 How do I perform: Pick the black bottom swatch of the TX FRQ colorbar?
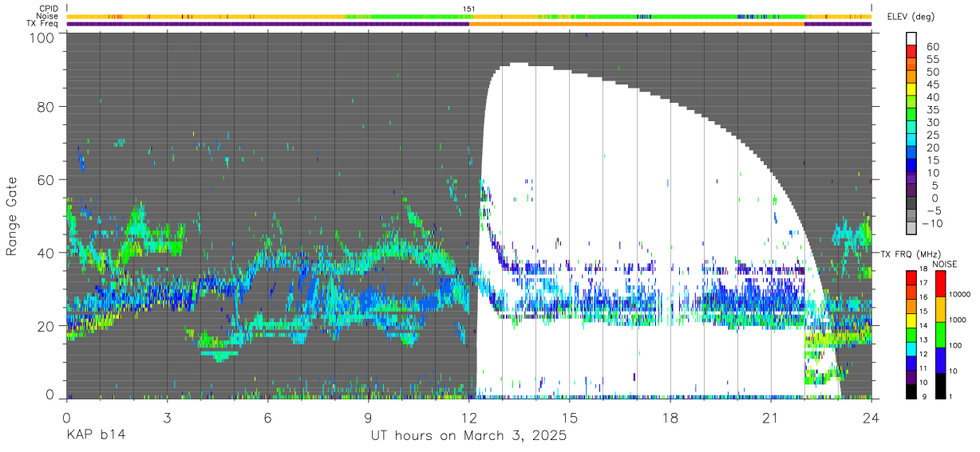pyautogui.click(x=912, y=392)
